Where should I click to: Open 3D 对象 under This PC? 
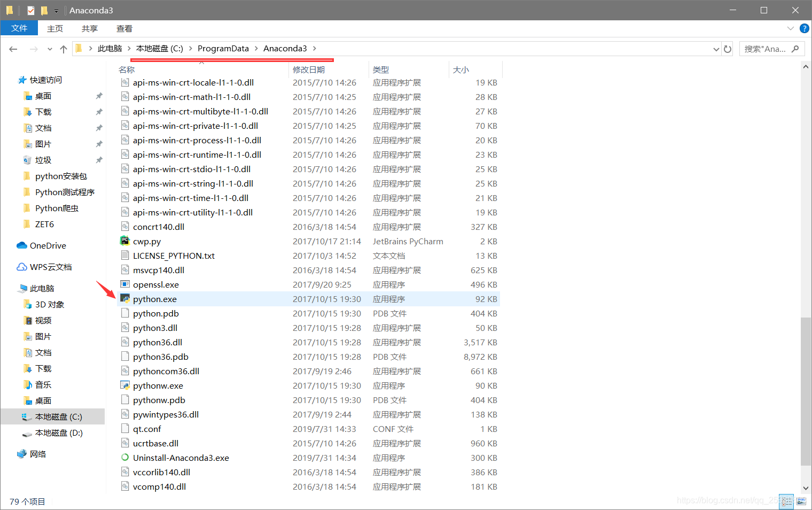tap(49, 305)
